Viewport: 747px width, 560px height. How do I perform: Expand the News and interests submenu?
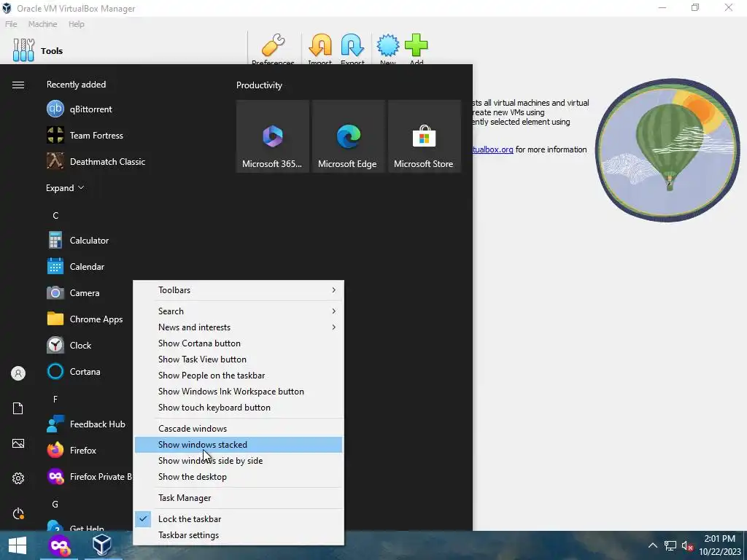click(x=239, y=327)
